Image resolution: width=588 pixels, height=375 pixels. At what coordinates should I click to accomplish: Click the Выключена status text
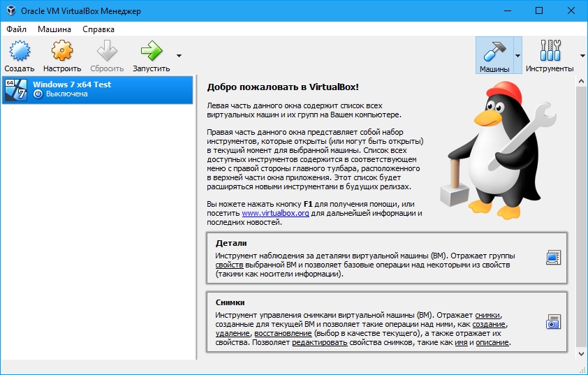click(x=67, y=94)
